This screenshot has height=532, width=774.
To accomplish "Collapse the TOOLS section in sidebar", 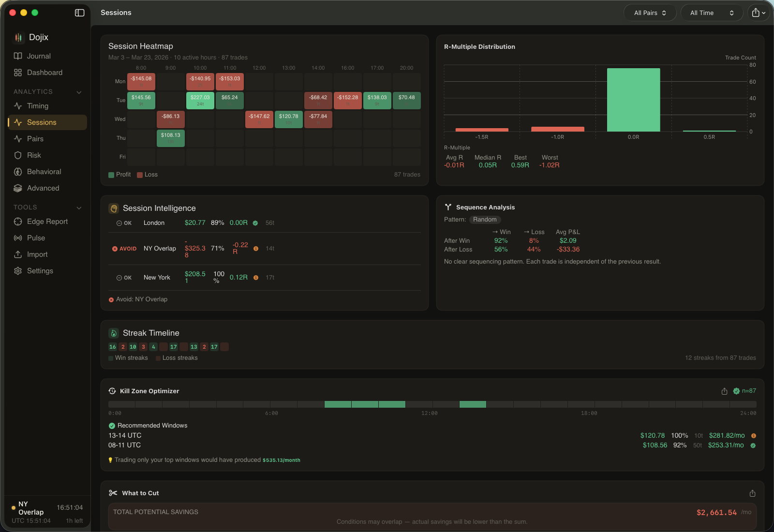I will tap(79, 207).
